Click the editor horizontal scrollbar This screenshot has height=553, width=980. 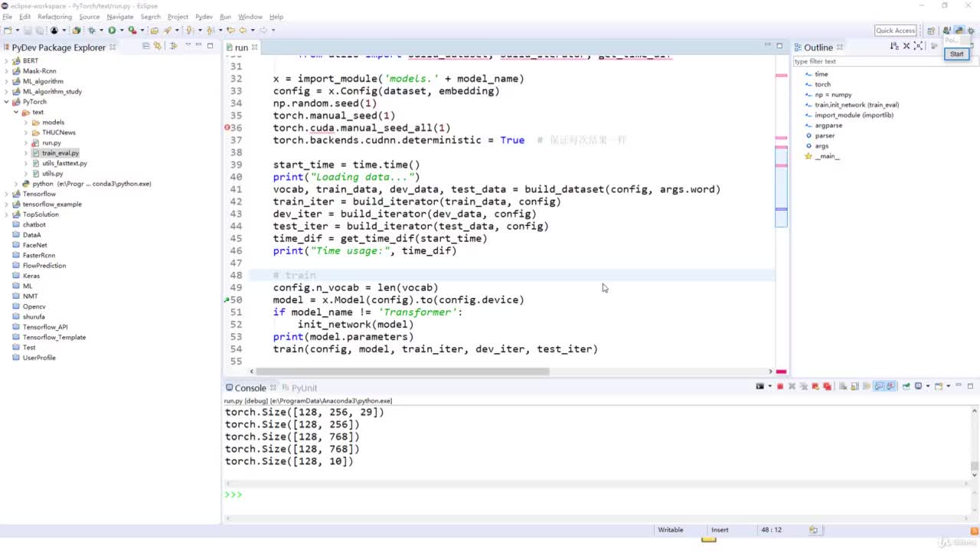pyautogui.click(x=403, y=371)
